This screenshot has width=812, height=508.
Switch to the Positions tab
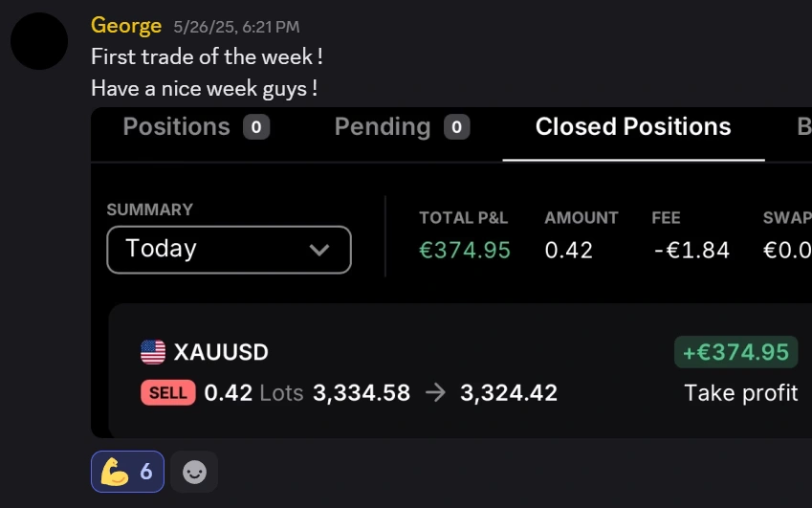[x=177, y=127]
